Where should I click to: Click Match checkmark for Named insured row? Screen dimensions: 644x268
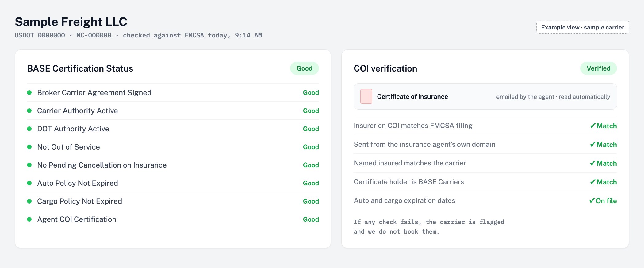(603, 163)
